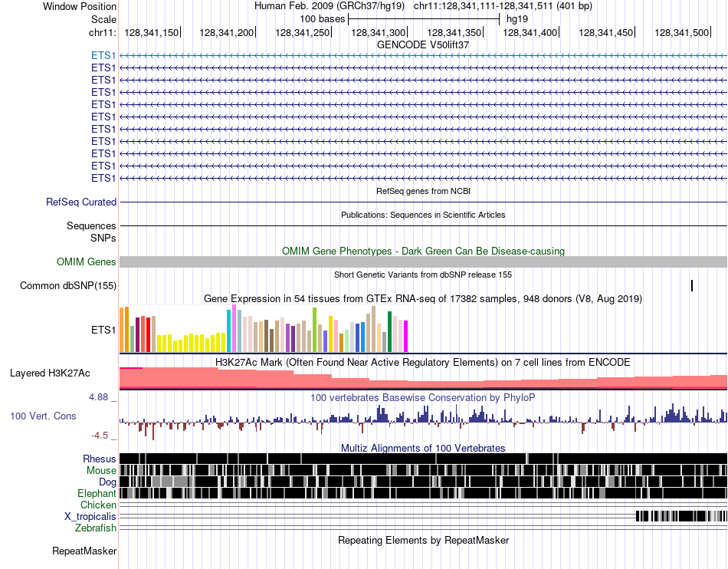Click the Window Position label
The image size is (728, 569).
[x=80, y=6]
